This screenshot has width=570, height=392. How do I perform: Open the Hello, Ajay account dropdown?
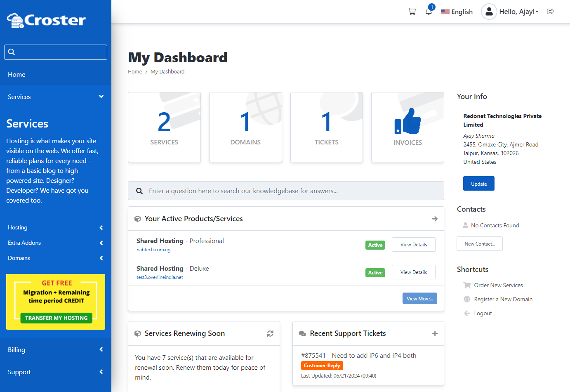point(510,12)
